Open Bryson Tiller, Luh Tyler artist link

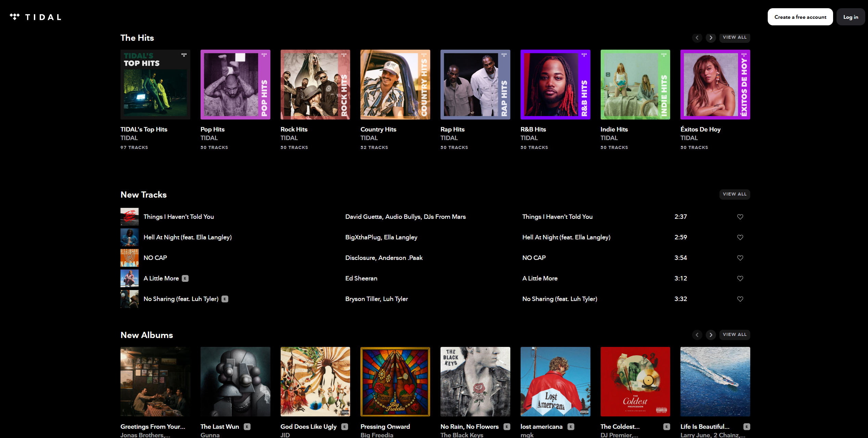[376, 299]
